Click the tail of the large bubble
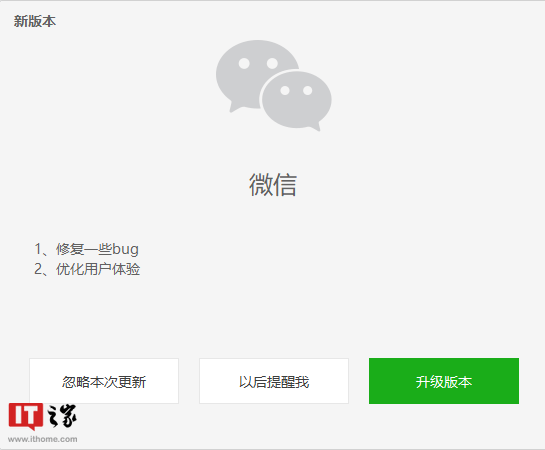 (x=234, y=107)
